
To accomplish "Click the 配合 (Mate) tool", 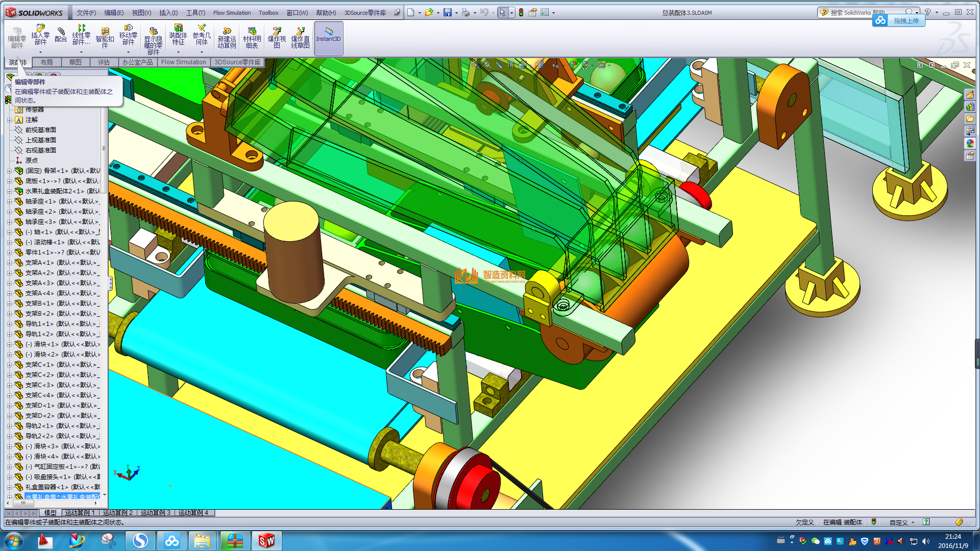I will (61, 35).
